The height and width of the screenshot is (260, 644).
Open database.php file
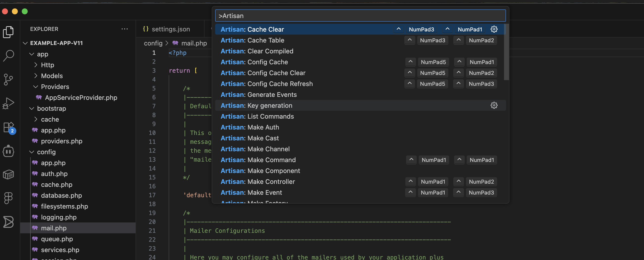coord(78,195)
